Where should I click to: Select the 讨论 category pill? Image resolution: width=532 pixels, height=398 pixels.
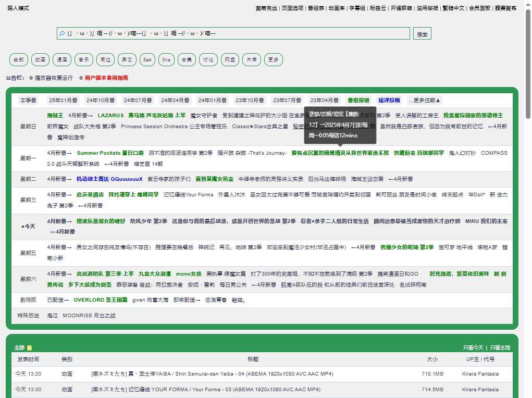coord(208,59)
